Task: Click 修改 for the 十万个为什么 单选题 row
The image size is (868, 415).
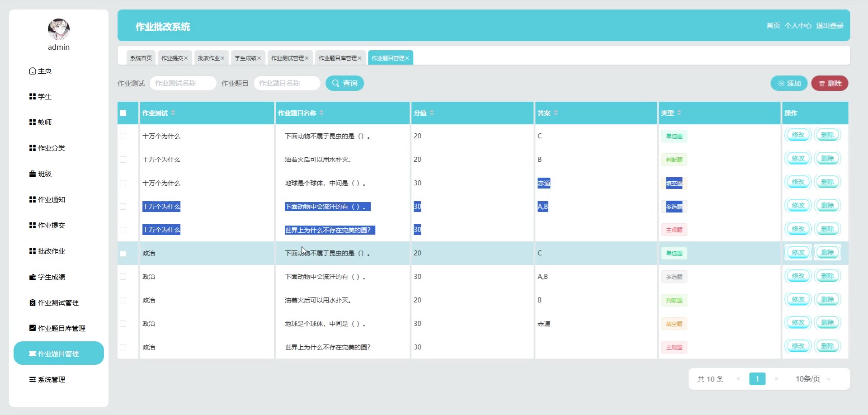Action: [x=798, y=135]
